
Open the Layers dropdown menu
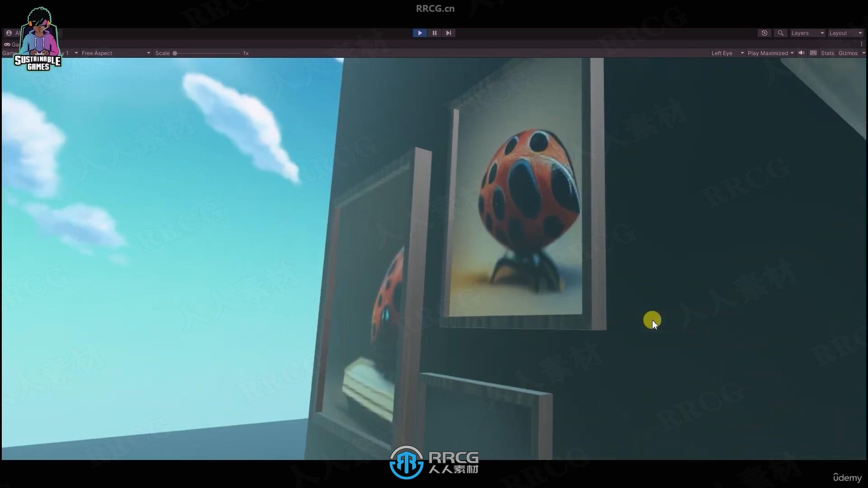[806, 33]
